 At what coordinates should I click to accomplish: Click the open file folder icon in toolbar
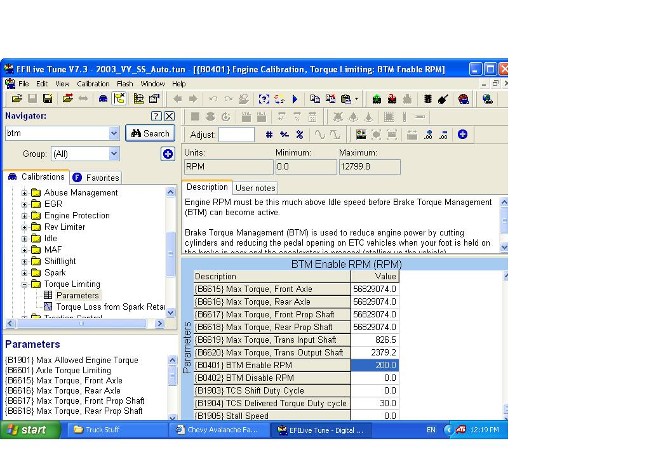[x=17, y=99]
